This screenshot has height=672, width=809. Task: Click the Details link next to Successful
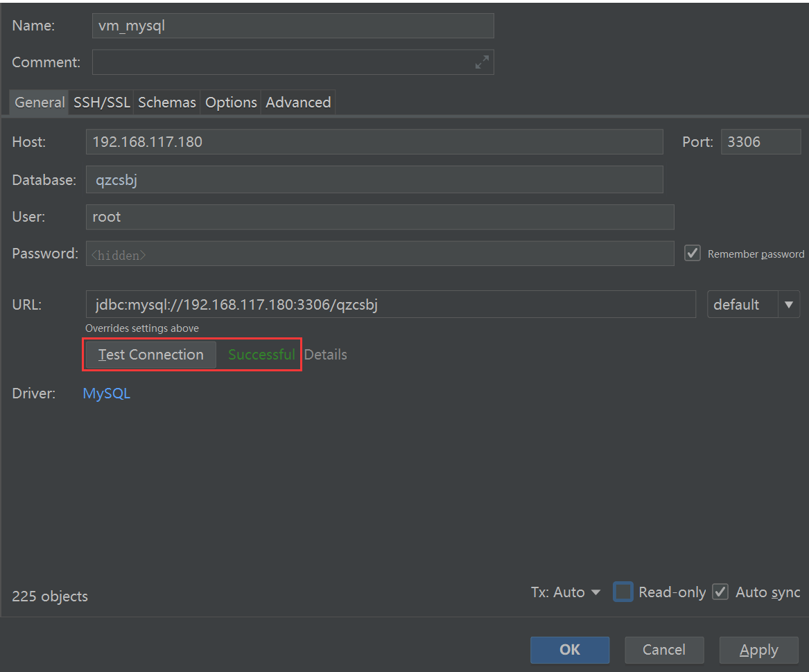[x=325, y=354]
